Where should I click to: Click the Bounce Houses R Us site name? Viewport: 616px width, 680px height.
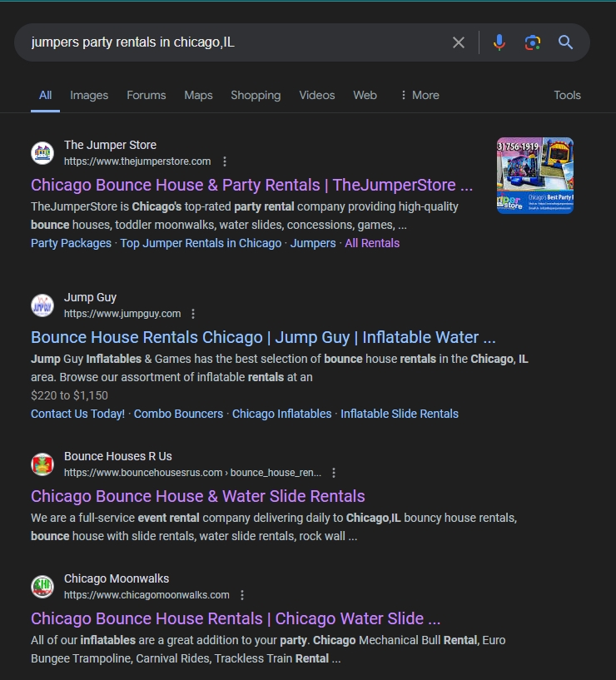(x=118, y=456)
